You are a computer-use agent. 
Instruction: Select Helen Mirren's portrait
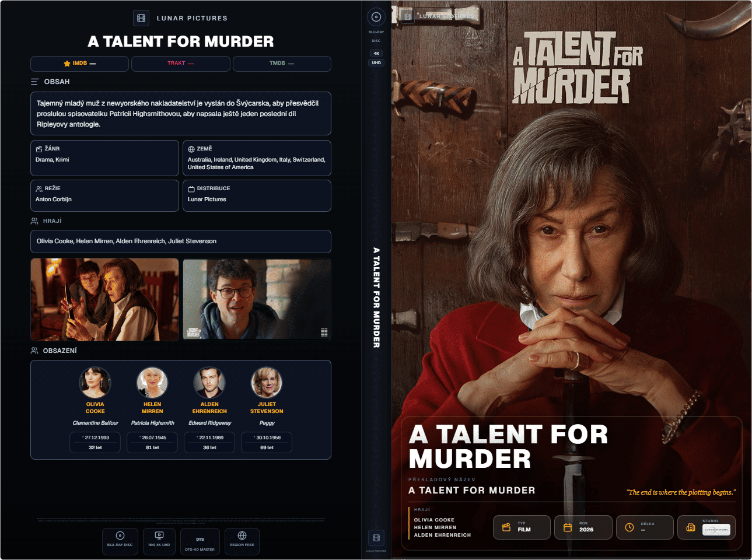[x=152, y=383]
